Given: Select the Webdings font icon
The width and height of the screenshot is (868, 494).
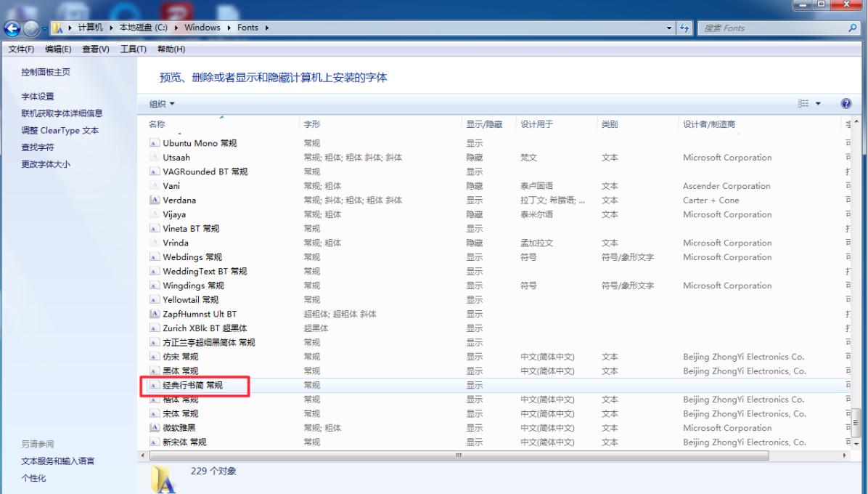Looking at the screenshot, I should 155,257.
